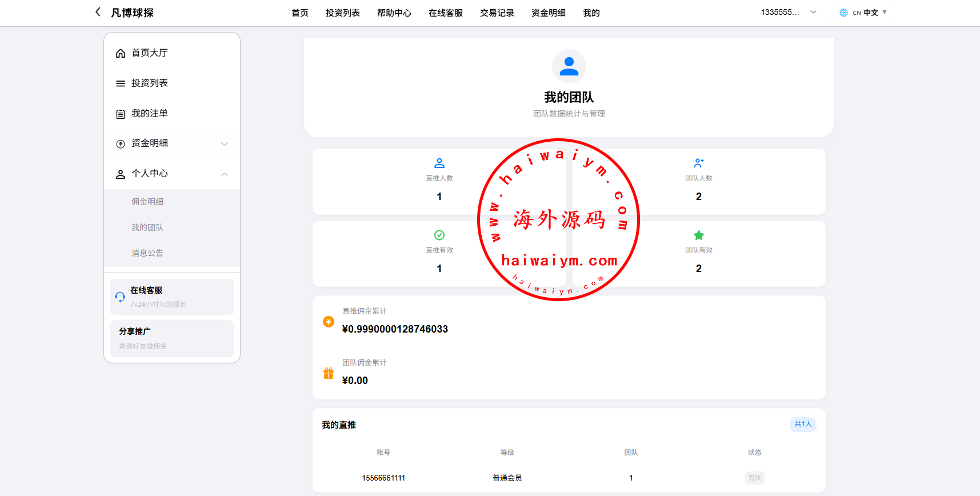Viewport: 980px width, 496px height.
Task: Click the home icon next to 首页大厅
Action: [x=121, y=53]
